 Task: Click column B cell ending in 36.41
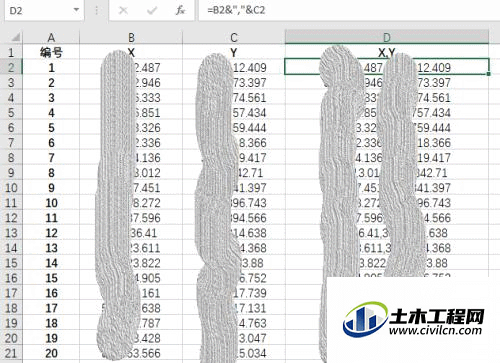(131, 233)
